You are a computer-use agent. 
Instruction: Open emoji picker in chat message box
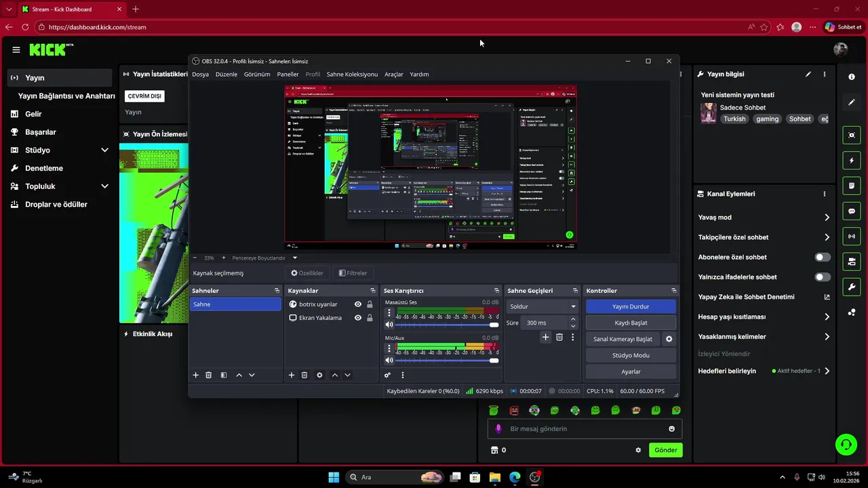pos(672,428)
